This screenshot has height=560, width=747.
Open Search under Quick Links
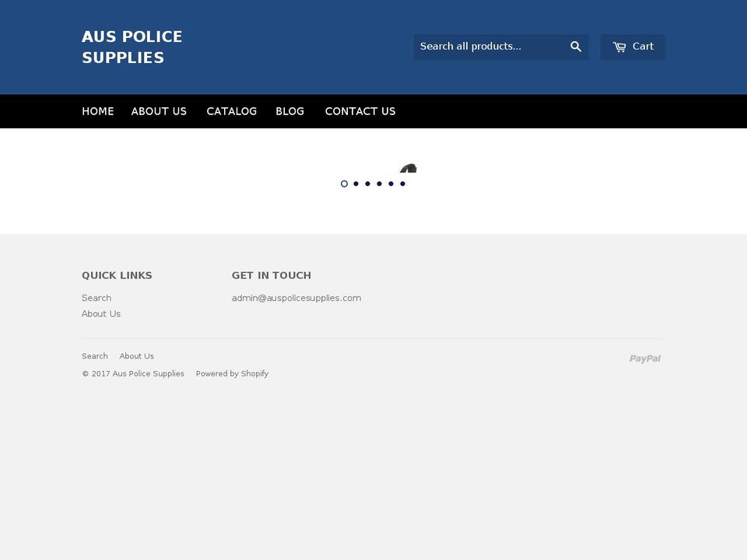(x=96, y=298)
